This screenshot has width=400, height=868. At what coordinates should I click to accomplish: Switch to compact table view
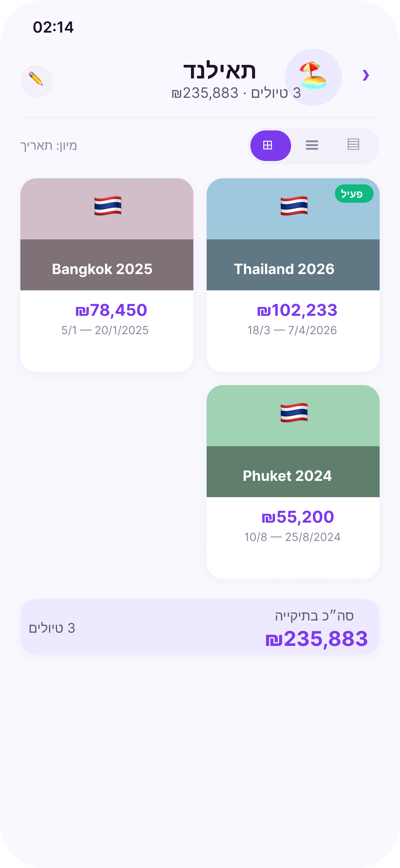pyautogui.click(x=353, y=145)
